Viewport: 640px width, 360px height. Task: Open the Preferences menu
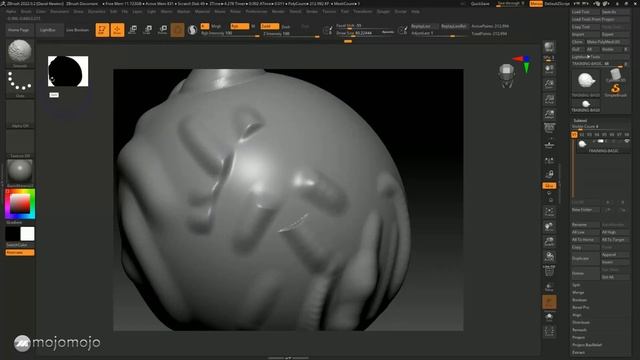[x=256, y=11]
